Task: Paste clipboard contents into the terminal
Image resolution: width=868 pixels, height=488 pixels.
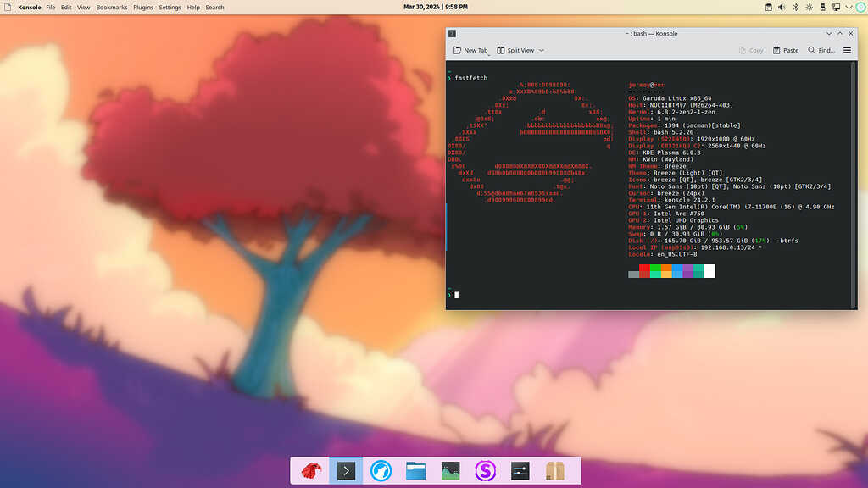Action: [x=784, y=50]
